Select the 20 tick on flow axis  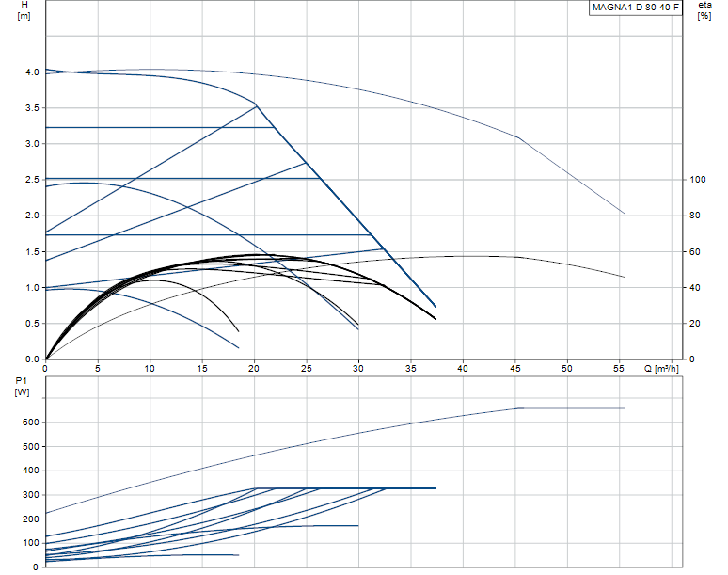pos(254,369)
